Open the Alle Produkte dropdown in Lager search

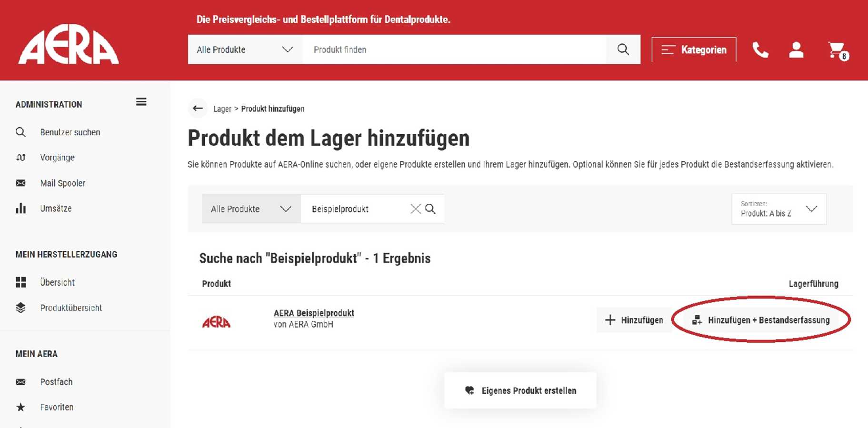pos(251,209)
